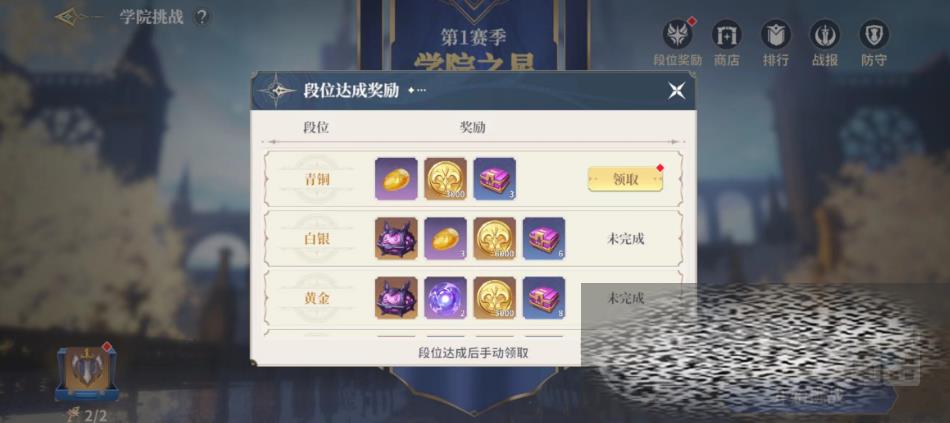This screenshot has height=423, width=950.
Task: Tap the gold nugget item in 白银 row
Action: click(445, 239)
